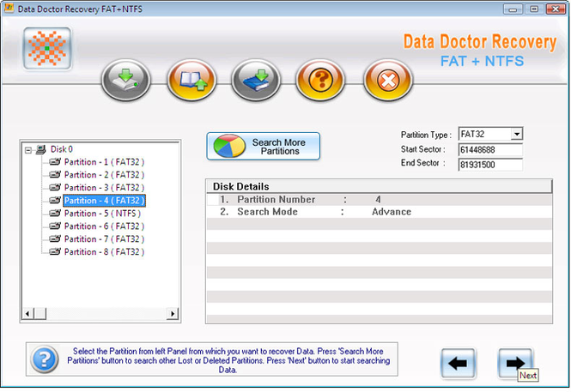Open the Partition Type dropdown

(x=517, y=134)
